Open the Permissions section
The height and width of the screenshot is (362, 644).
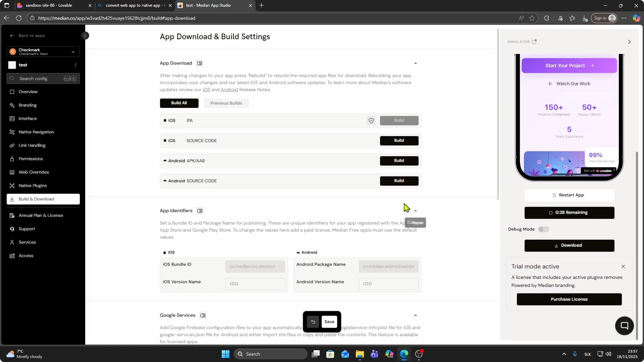pyautogui.click(x=43, y=159)
